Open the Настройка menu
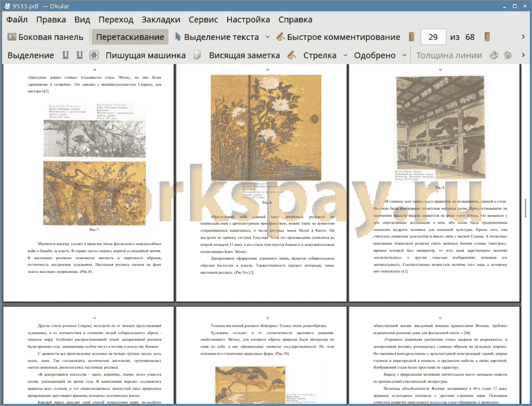The height and width of the screenshot is (406, 532). (248, 20)
